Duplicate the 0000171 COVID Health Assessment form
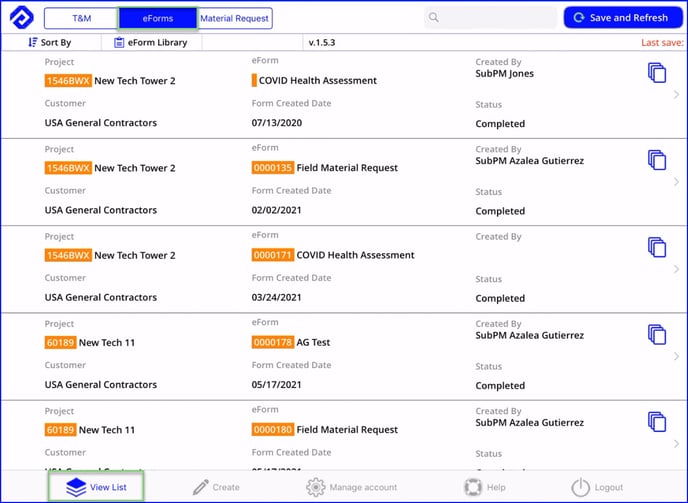The width and height of the screenshot is (688, 503). click(657, 248)
